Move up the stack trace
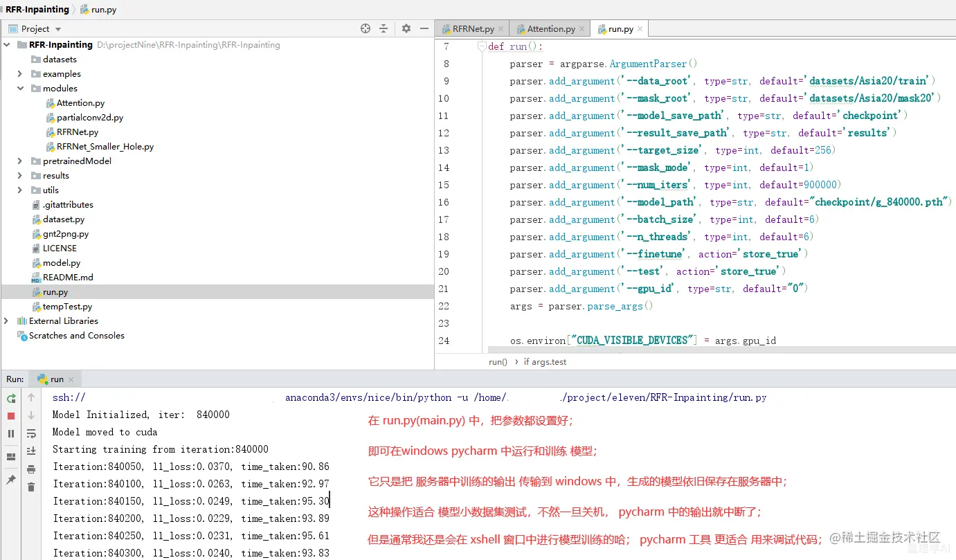The width and height of the screenshot is (956, 560). (x=31, y=398)
